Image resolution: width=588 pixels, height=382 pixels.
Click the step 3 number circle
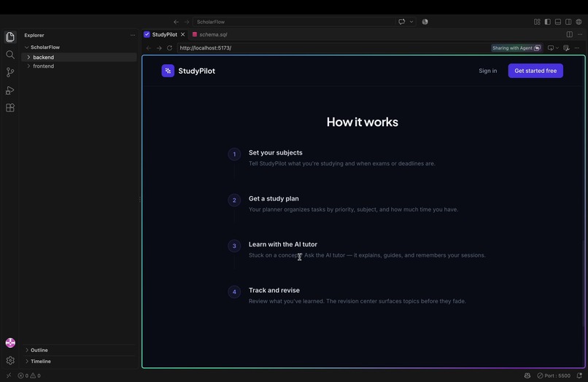pos(234,246)
